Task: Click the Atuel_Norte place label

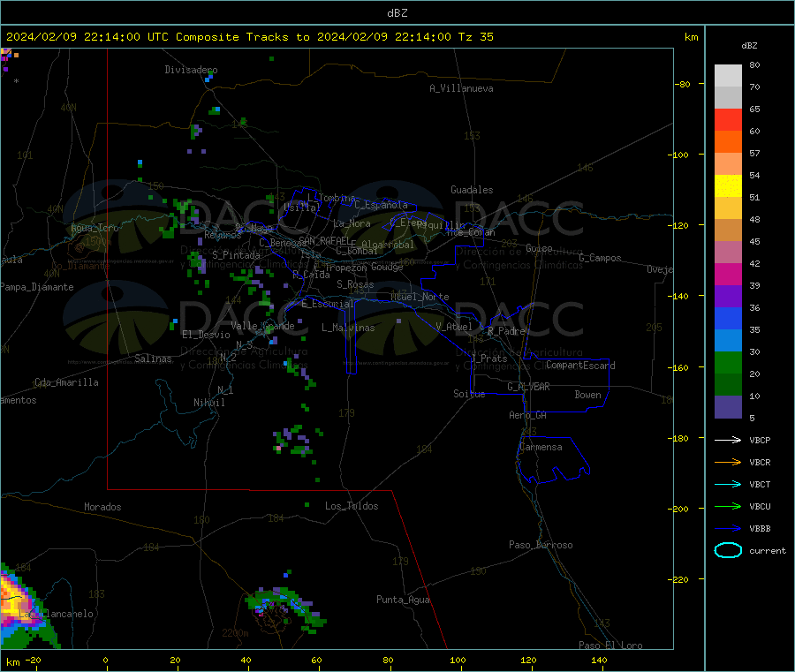Action: tap(420, 297)
